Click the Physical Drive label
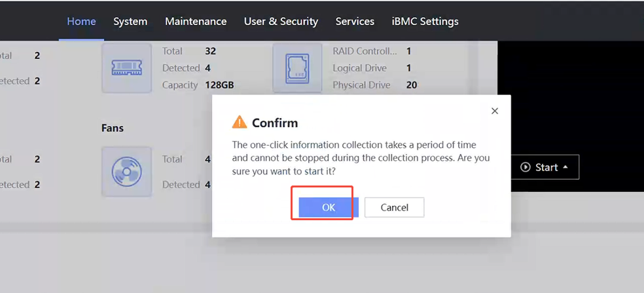The image size is (644, 293). tap(361, 85)
